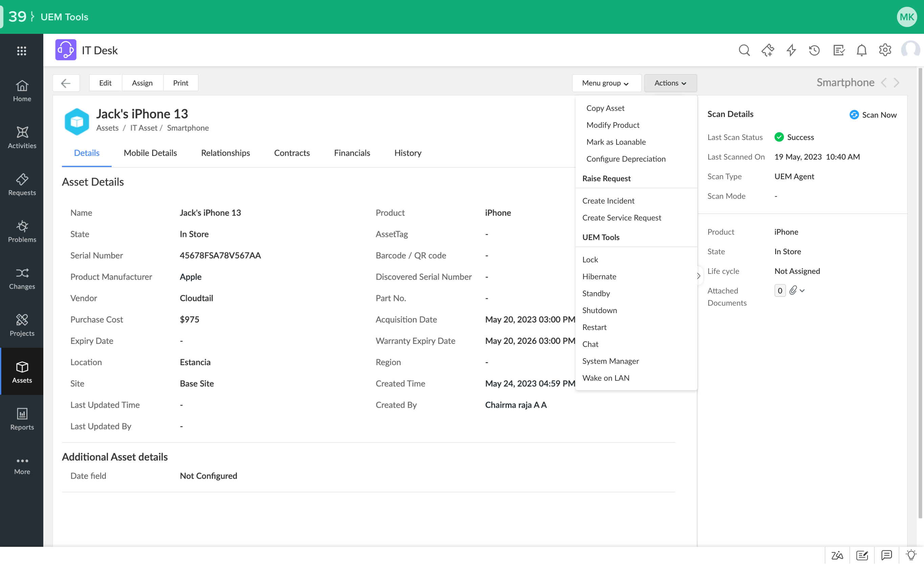924x564 pixels.
Task: Show More sidebar options
Action: (22, 466)
